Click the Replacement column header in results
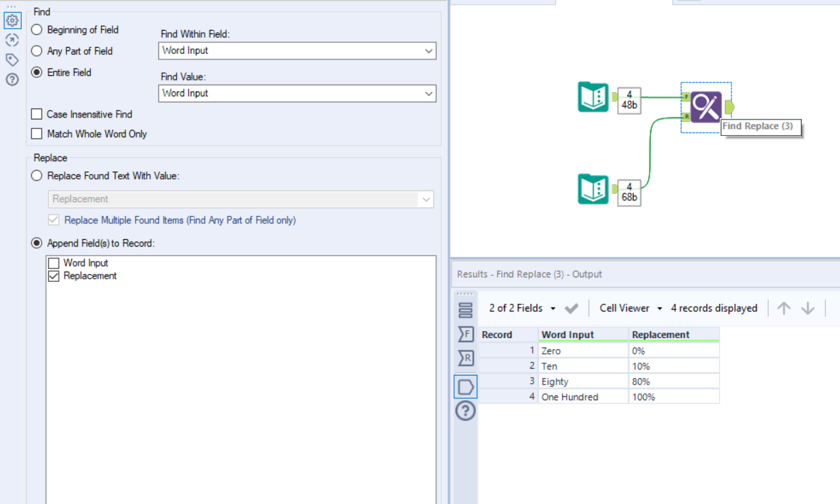The height and width of the screenshot is (504, 840). tap(660, 335)
